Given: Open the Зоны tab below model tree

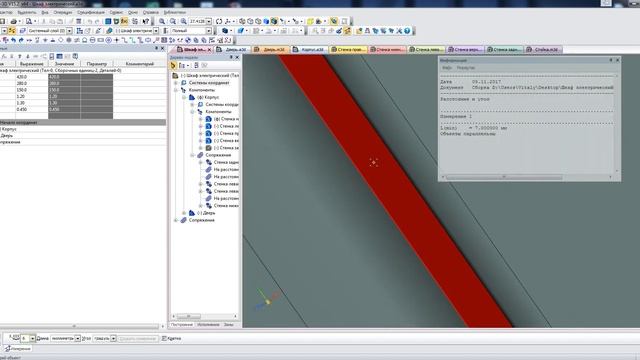Looking at the screenshot, I should click(x=229, y=324).
